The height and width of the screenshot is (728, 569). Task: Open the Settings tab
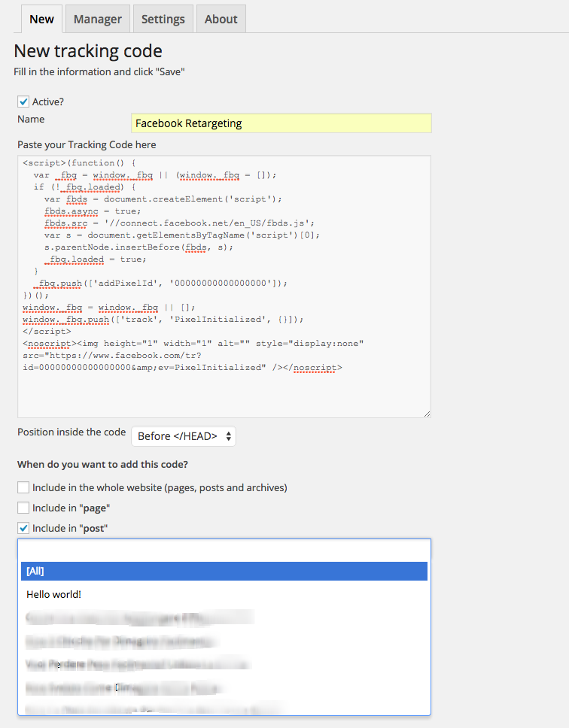pyautogui.click(x=163, y=19)
